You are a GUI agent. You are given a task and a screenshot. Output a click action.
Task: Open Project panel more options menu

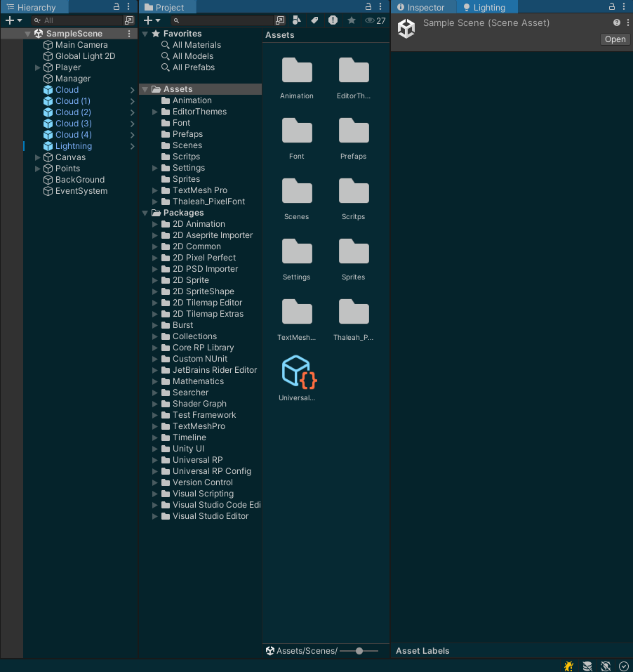pyautogui.click(x=380, y=6)
